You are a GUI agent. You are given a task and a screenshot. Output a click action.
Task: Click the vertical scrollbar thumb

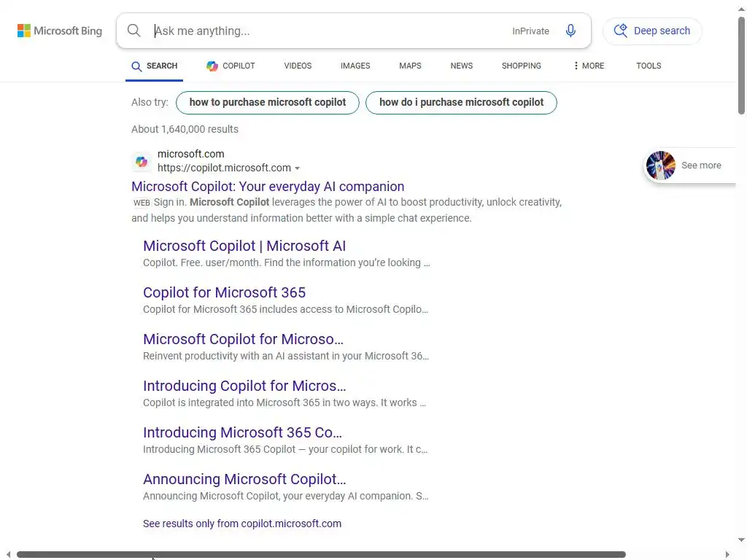pos(741,66)
